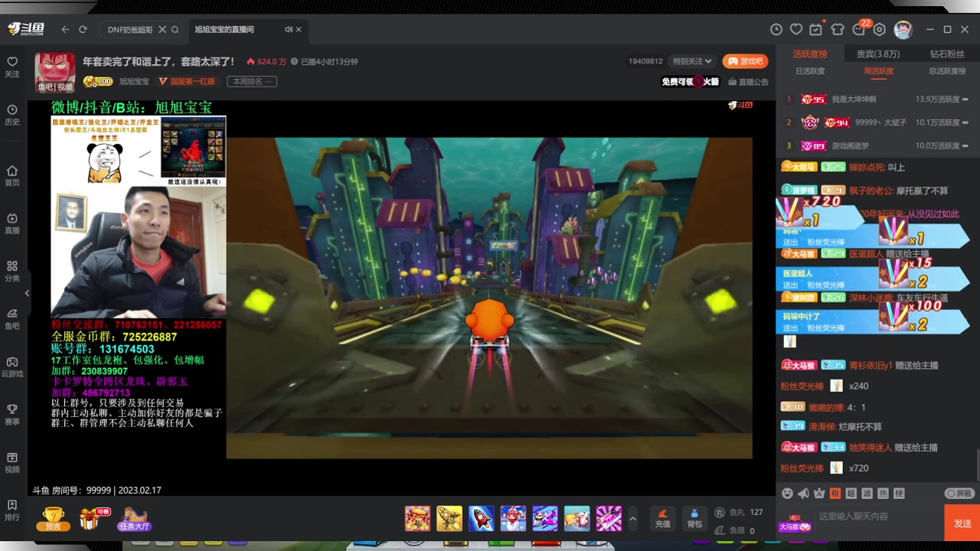Select 总活跃度榜 sub-tab
This screenshot has height=551, width=980.
[947, 71]
